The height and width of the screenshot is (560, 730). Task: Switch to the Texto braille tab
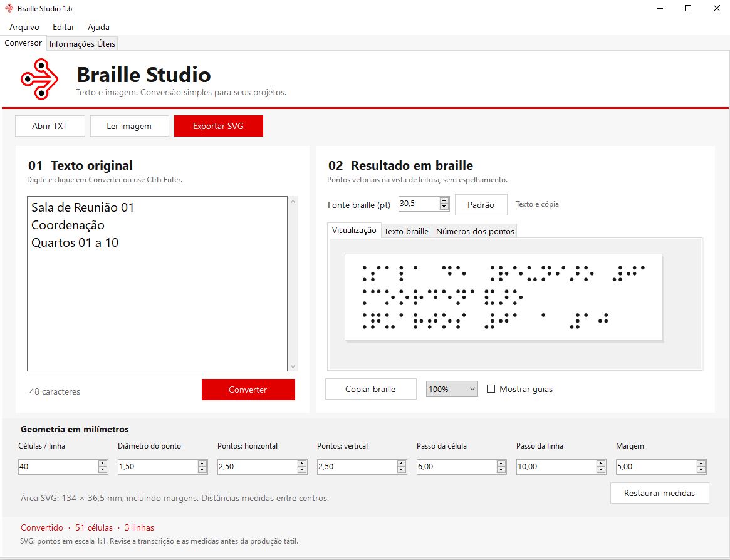pyautogui.click(x=406, y=231)
